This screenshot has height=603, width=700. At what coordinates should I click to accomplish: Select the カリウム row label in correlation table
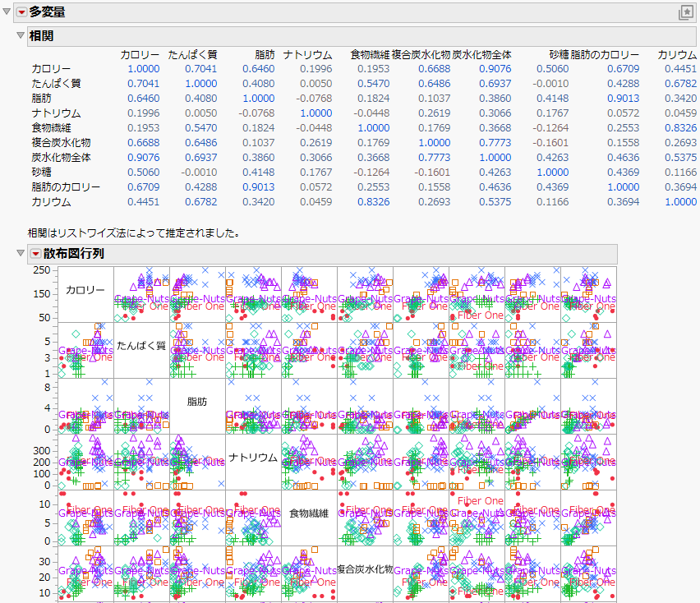click(x=51, y=202)
